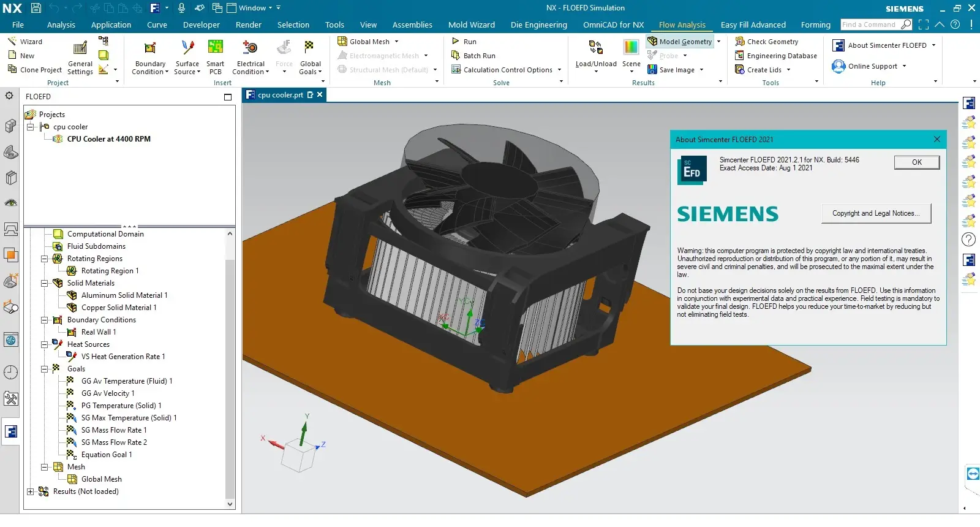Clone Project from the ribbon
Image resolution: width=980 pixels, height=527 pixels.
(x=35, y=70)
